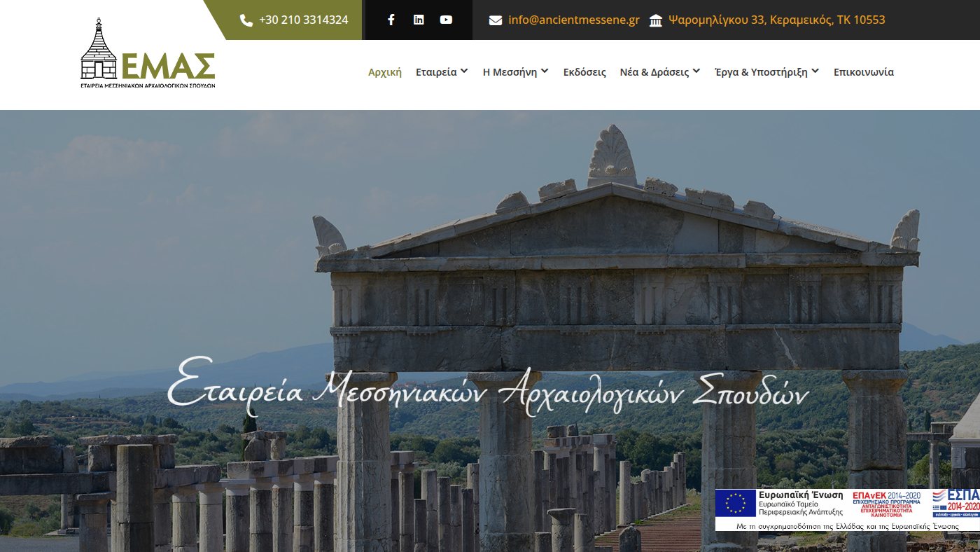
Task: Go to Αρχική menu item
Action: (x=385, y=71)
